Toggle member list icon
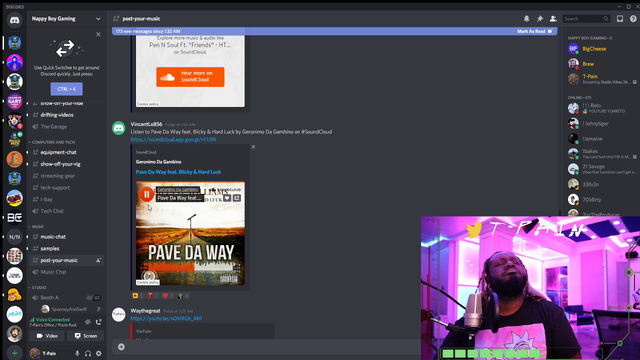This screenshot has height=360, width=640. pyautogui.click(x=553, y=19)
